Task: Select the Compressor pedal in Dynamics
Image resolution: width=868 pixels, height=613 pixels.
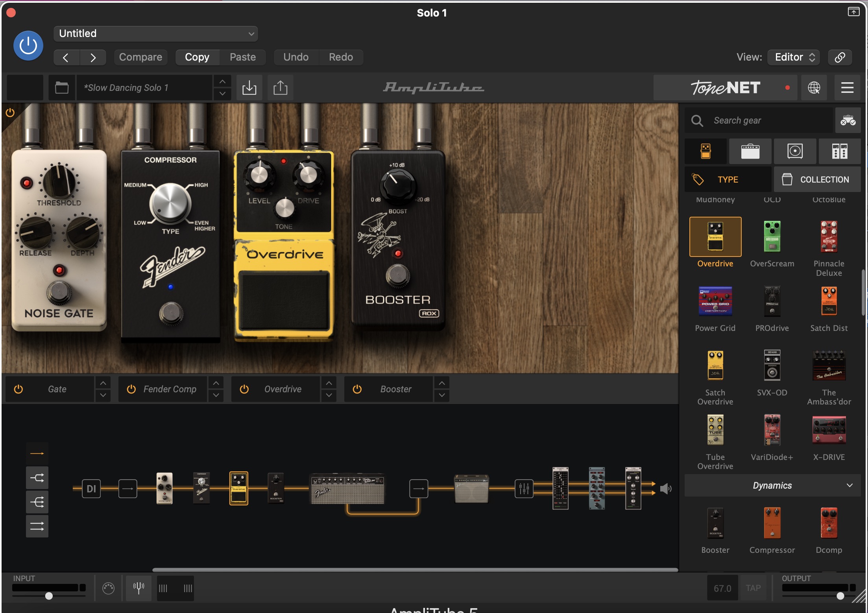Action: [x=772, y=523]
